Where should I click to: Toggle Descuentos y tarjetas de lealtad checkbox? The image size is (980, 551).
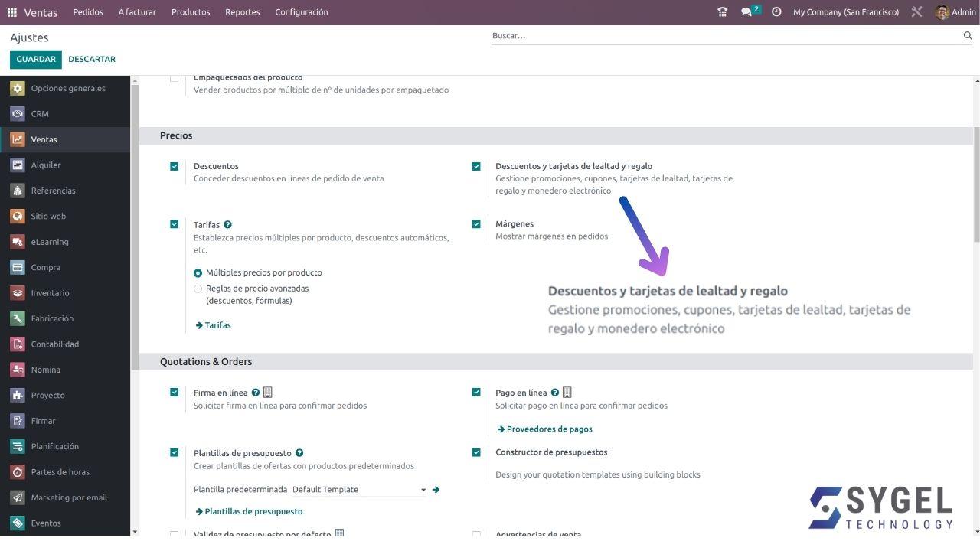(x=476, y=166)
